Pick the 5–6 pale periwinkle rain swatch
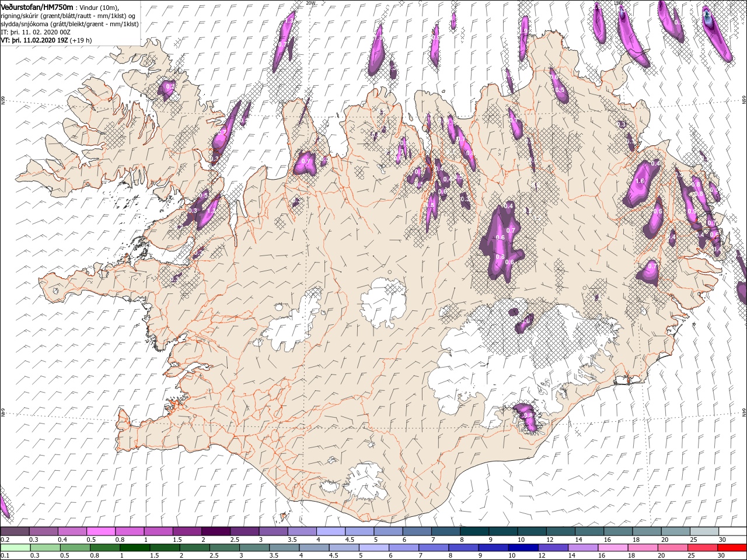Viewport: 747px width, 560px height. coord(373,548)
